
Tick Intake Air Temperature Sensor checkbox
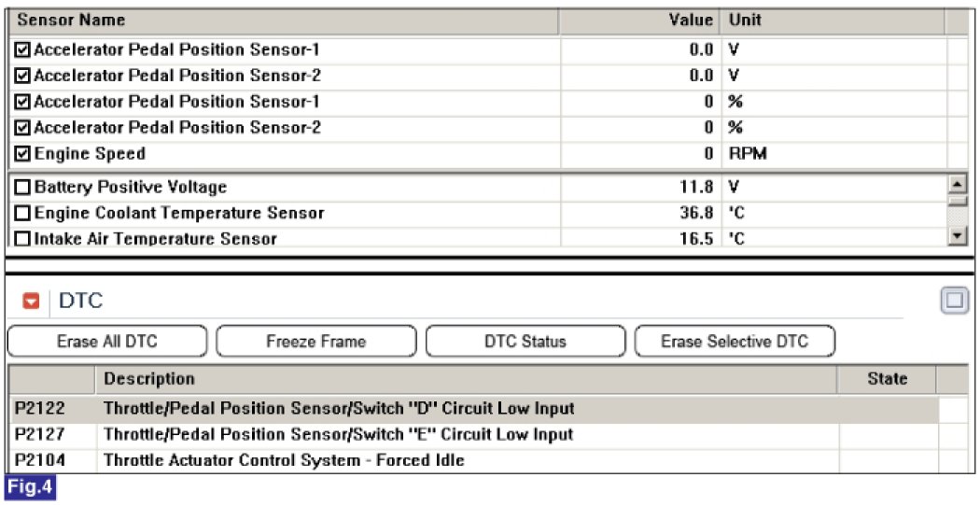(x=22, y=239)
